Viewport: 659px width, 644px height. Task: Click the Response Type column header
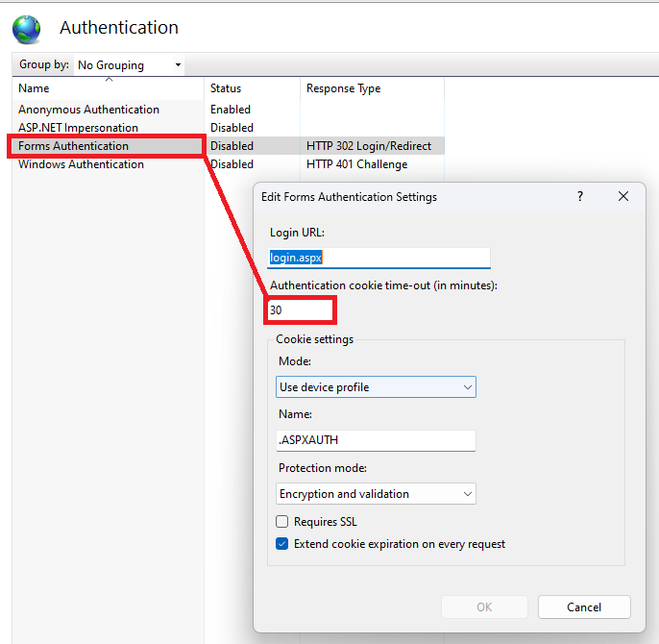[x=370, y=88]
